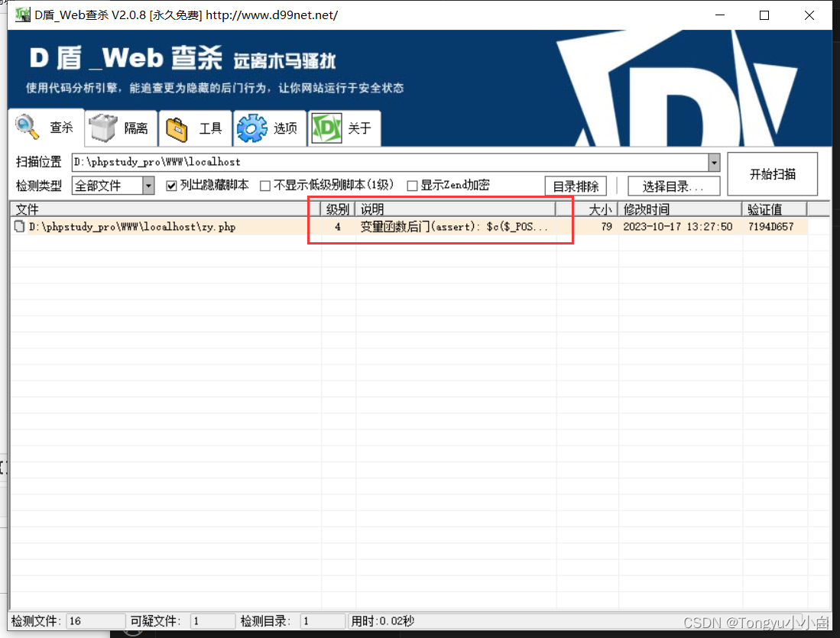Open the 选项 options tab

pyautogui.click(x=270, y=128)
